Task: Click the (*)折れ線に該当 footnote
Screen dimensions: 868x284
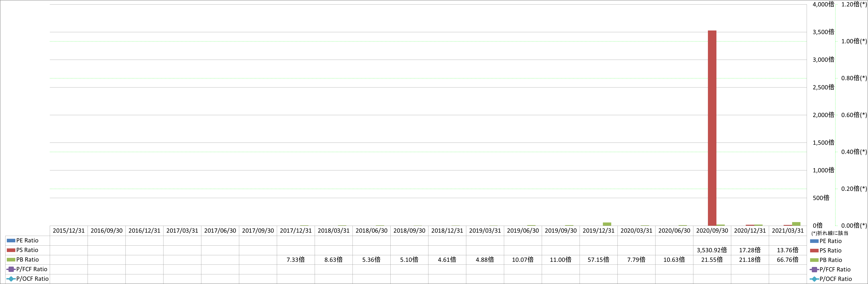Action: pyautogui.click(x=830, y=233)
